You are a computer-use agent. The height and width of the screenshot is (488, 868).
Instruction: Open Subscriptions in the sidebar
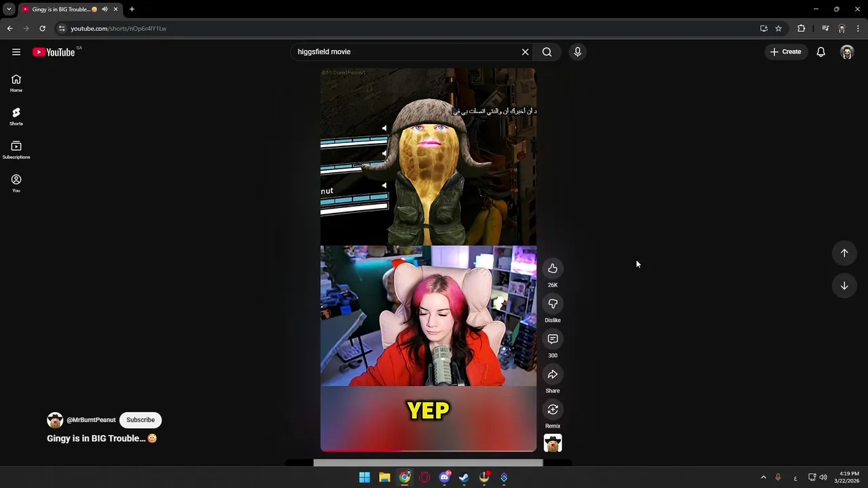[x=16, y=150]
